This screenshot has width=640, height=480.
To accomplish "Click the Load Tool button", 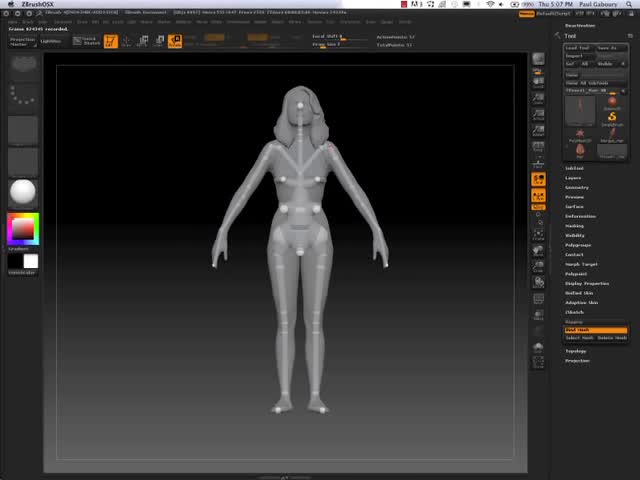I will click(578, 48).
